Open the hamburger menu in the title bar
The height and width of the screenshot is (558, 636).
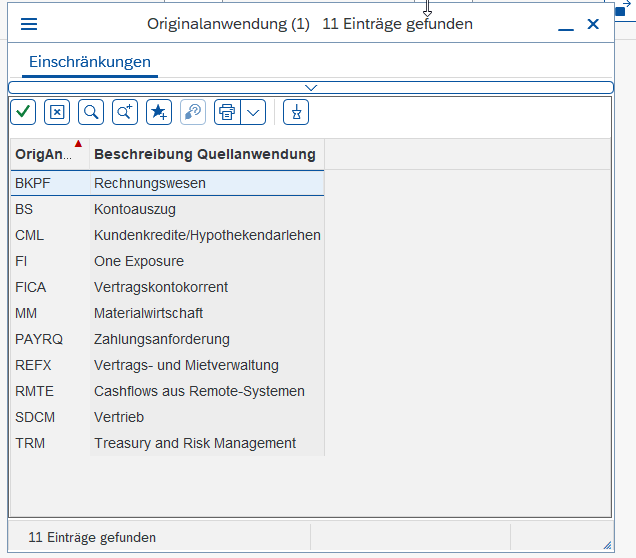(29, 24)
